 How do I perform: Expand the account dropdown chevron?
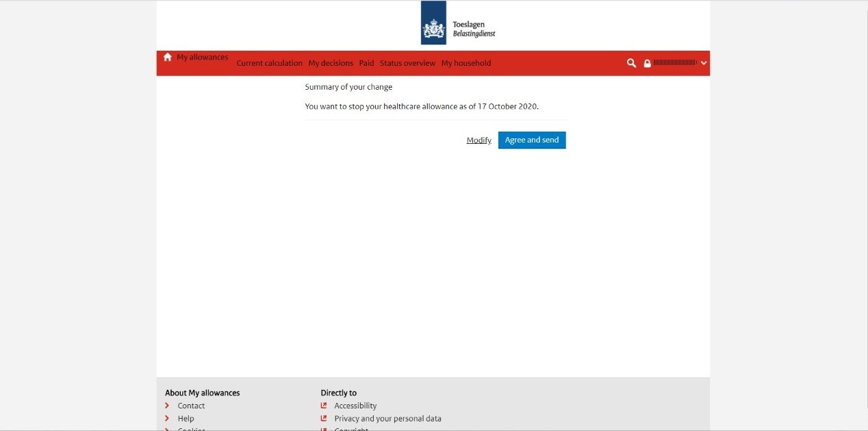click(704, 63)
